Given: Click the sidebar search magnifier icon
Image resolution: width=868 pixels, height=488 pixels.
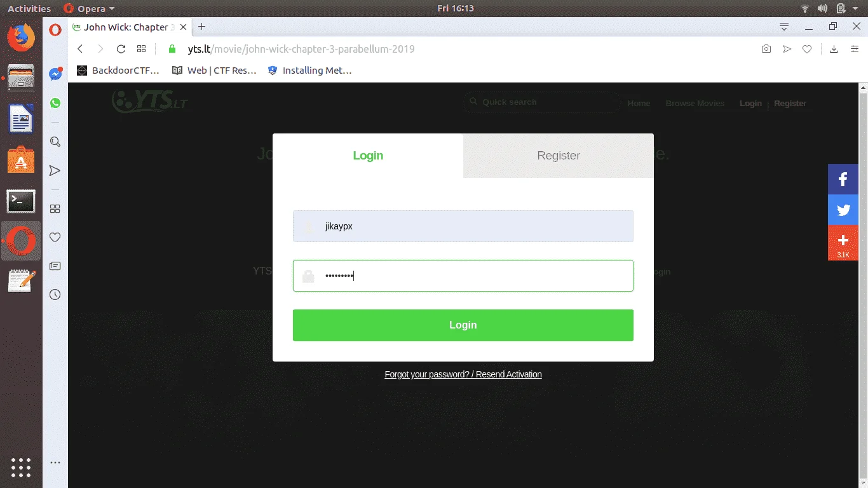Looking at the screenshot, I should click(55, 142).
